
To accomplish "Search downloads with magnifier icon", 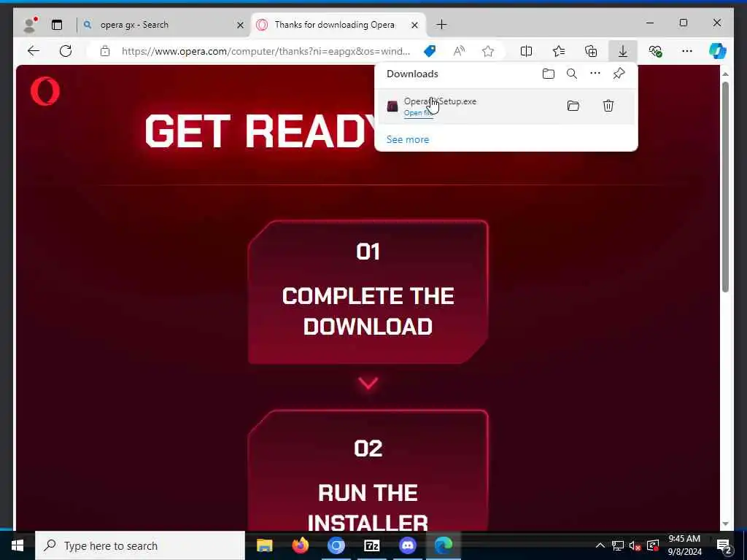I will tap(572, 74).
